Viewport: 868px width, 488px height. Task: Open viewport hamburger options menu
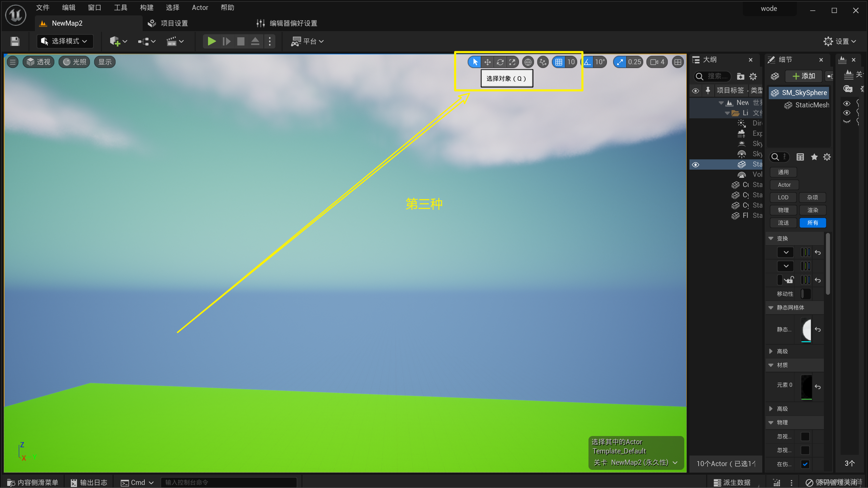pyautogui.click(x=13, y=62)
